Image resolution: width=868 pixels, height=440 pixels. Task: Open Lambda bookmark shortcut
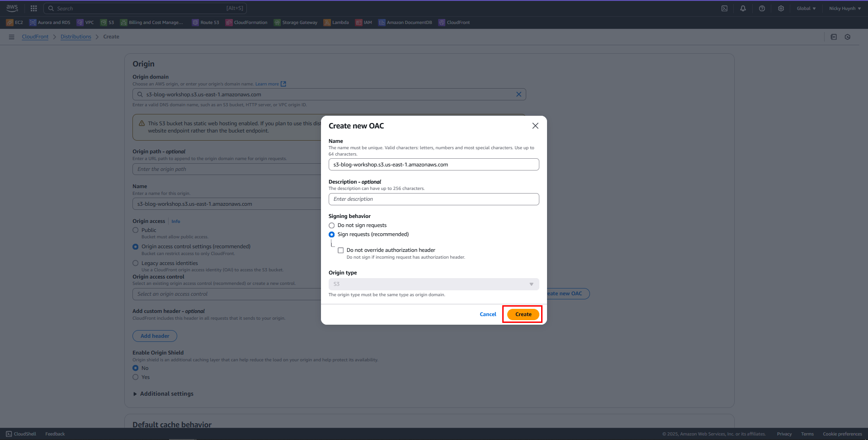336,22
